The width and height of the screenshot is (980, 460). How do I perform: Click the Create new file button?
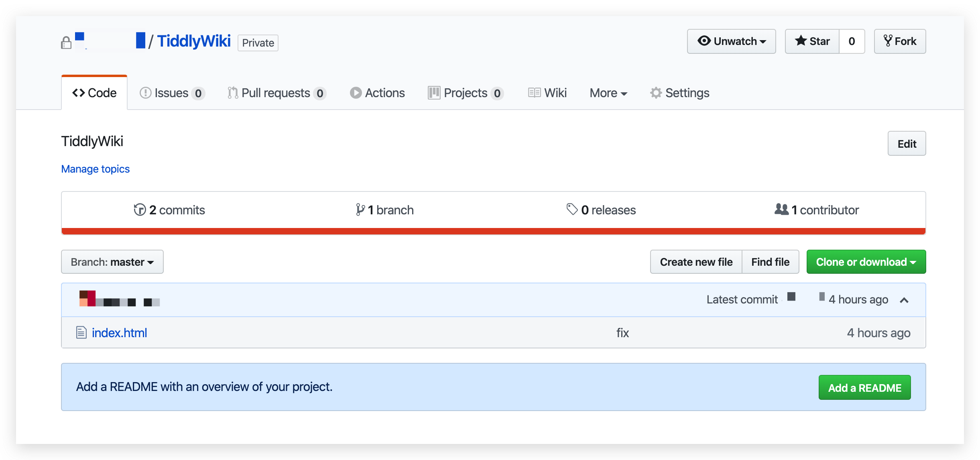696,262
